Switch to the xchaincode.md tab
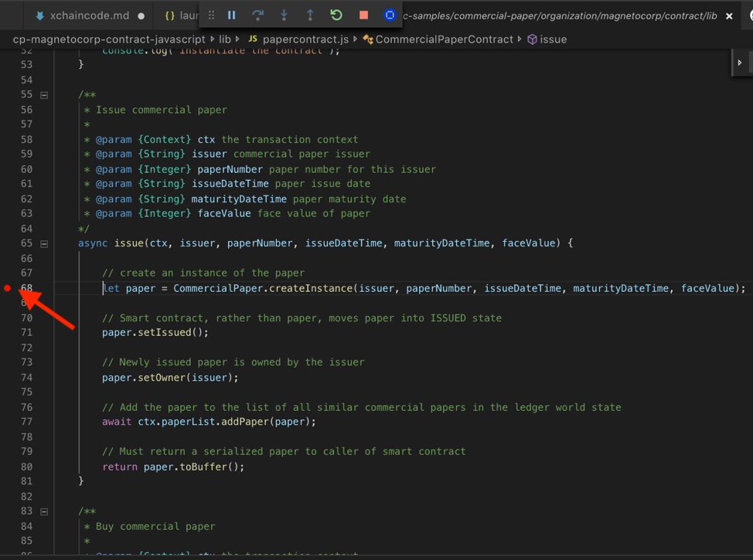 click(90, 15)
